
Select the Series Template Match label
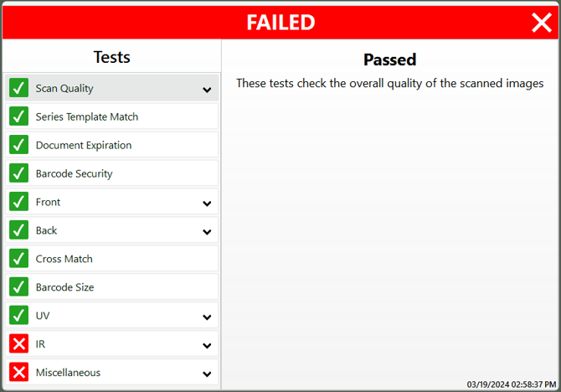click(x=87, y=116)
